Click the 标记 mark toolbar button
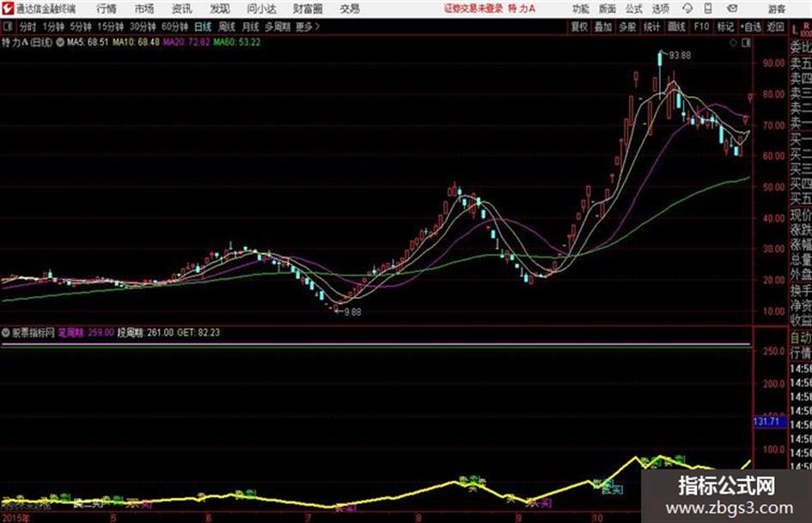 click(725, 27)
